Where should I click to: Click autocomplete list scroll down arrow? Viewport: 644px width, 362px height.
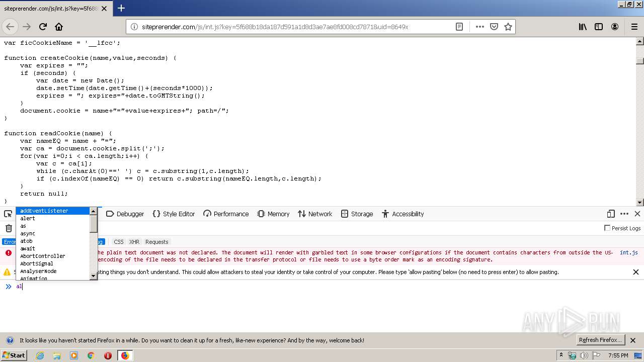tap(93, 276)
